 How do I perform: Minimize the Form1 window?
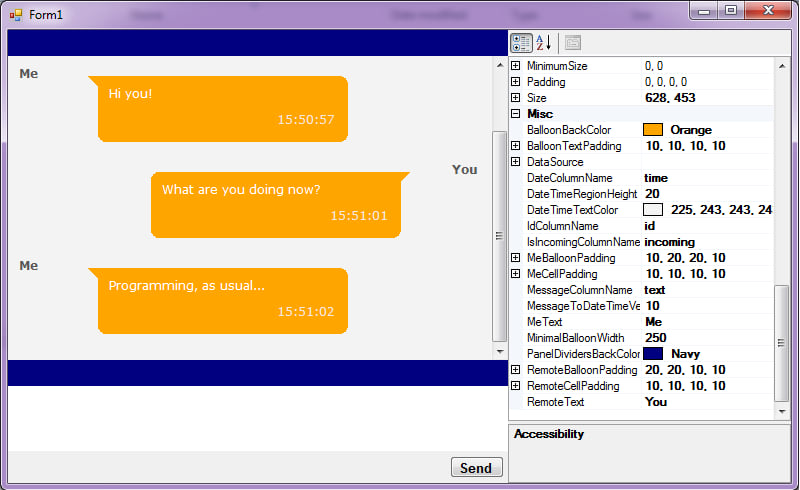(x=705, y=10)
